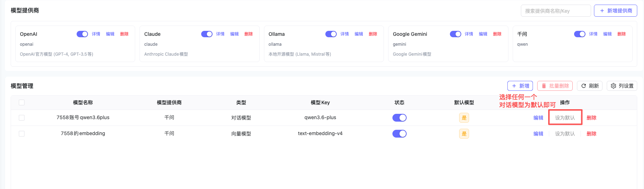The height and width of the screenshot is (189, 644).
Task: Click the 模型提供商 section heading
Action: pos(25,11)
